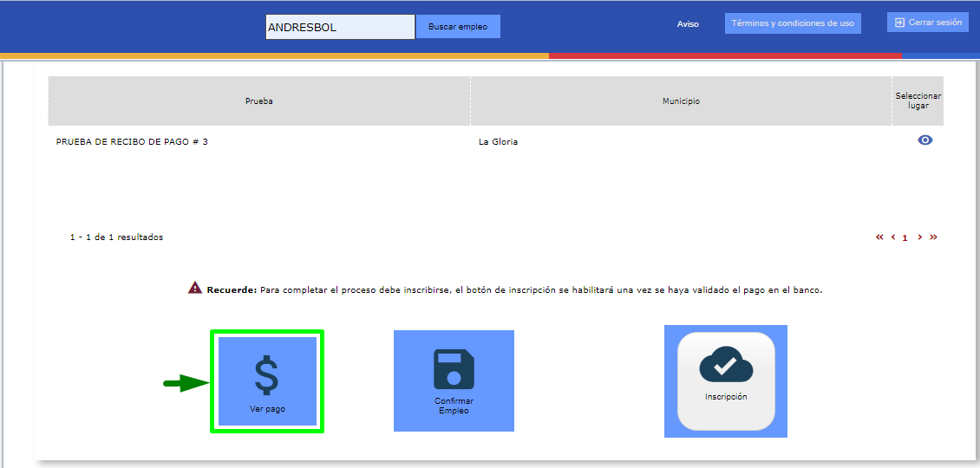Click the Confirmar Empleo floppy disk icon
Viewport: 980px width, 468px height.
[454, 368]
